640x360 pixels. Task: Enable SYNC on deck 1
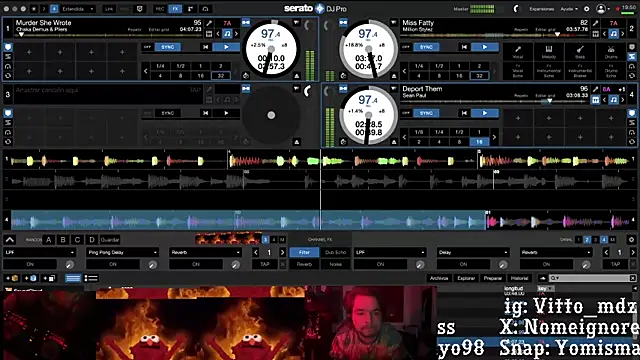pos(168,47)
